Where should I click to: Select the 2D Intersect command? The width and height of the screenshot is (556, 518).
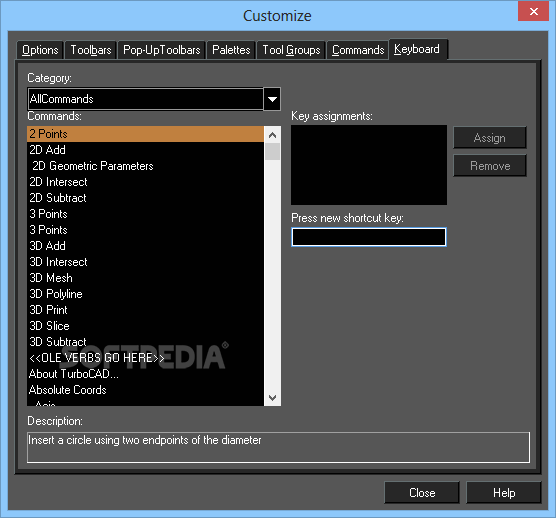pyautogui.click(x=145, y=182)
